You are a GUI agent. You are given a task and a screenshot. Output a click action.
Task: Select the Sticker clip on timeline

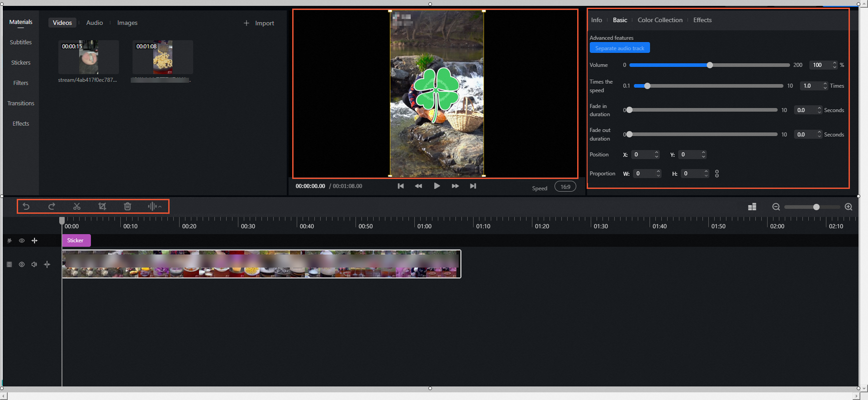tap(76, 240)
